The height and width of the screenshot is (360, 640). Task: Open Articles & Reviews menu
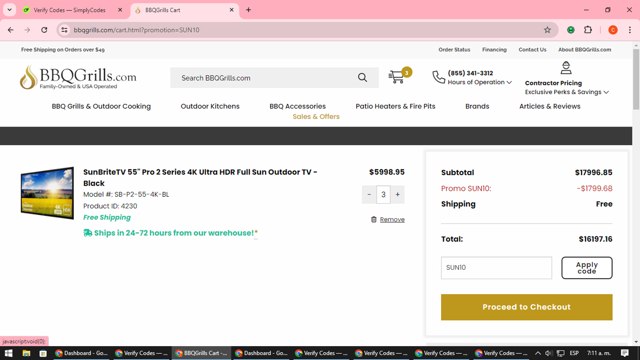tap(549, 106)
